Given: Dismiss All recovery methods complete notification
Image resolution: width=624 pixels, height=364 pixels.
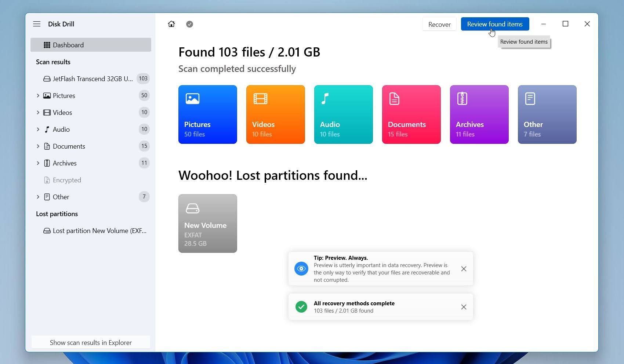Looking at the screenshot, I should [464, 307].
